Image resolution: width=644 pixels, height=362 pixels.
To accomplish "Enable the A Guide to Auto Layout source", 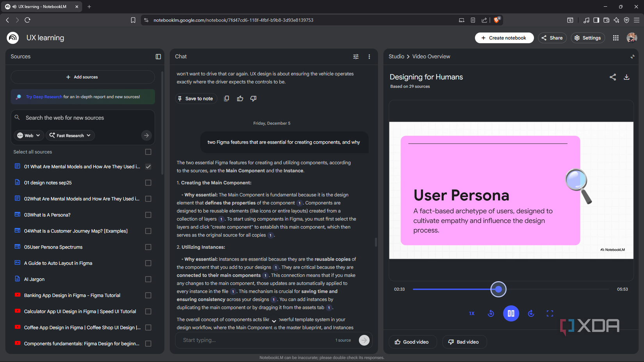I will (x=148, y=263).
